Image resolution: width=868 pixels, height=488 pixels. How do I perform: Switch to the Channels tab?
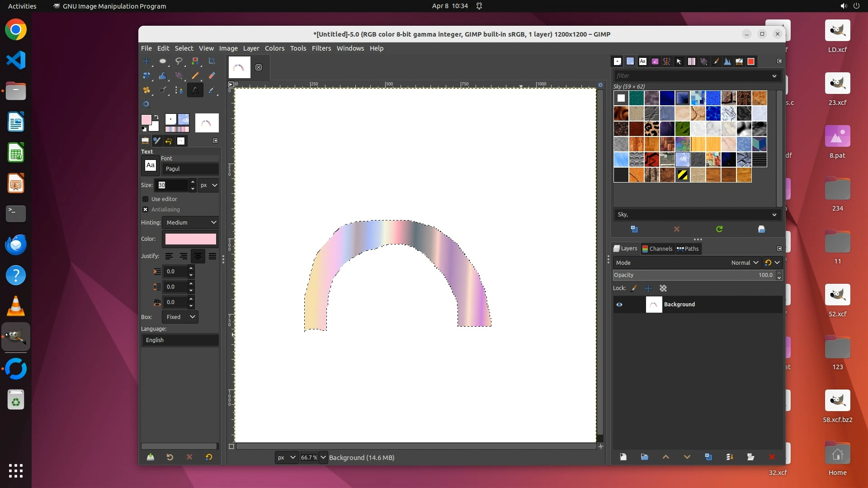coord(657,249)
